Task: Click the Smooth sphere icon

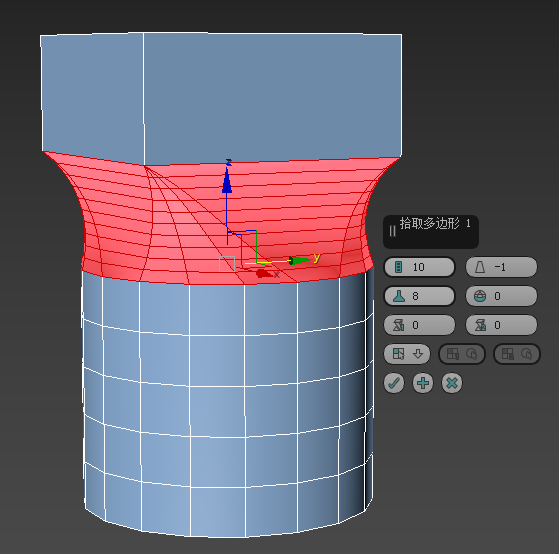Action: pos(480,296)
